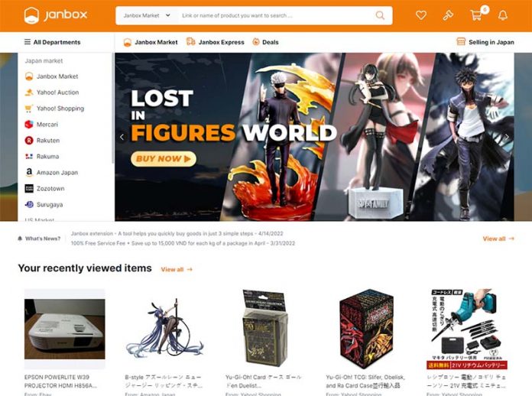Open the Epson Powerlite projector thumbnail
This screenshot has width=532, height=396.
pos(65,329)
